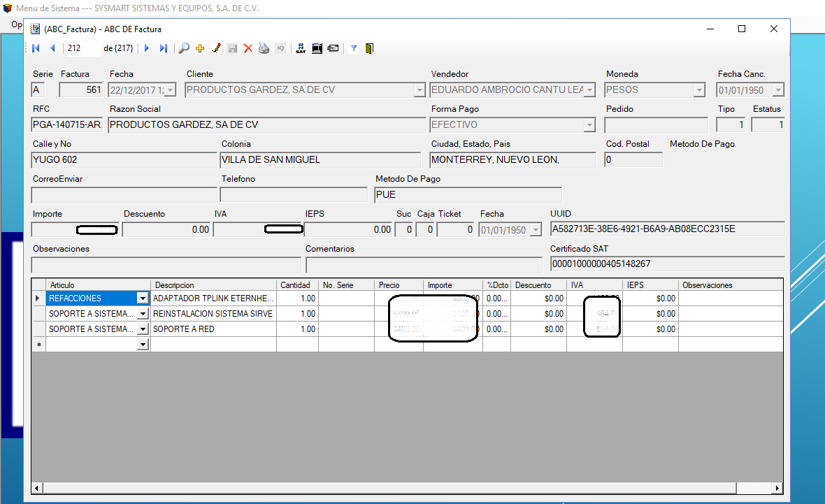
Task: Select the SOPORTE A RED description cell
Action: [213, 329]
